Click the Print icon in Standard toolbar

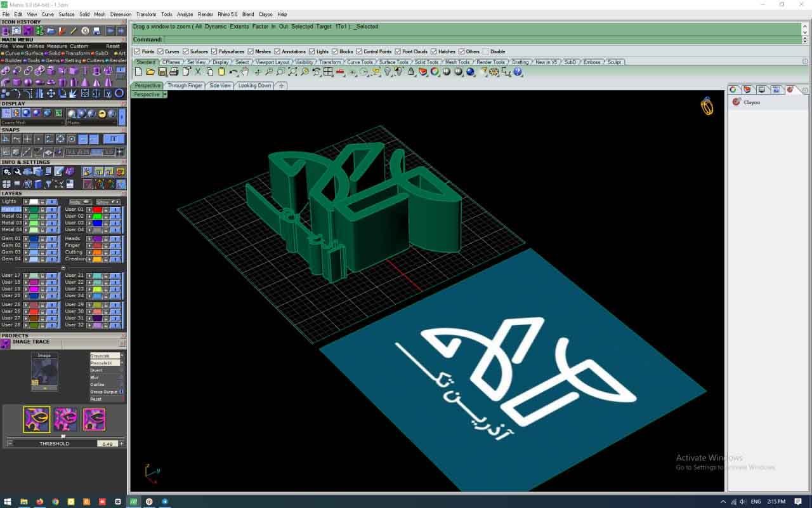(174, 72)
